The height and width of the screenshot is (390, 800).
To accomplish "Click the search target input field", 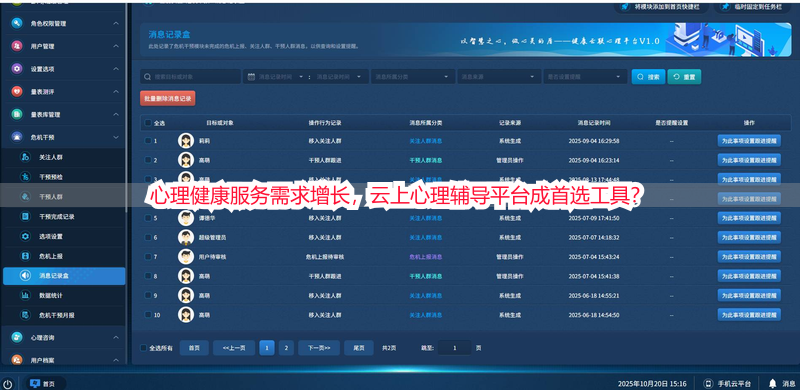I will point(190,77).
